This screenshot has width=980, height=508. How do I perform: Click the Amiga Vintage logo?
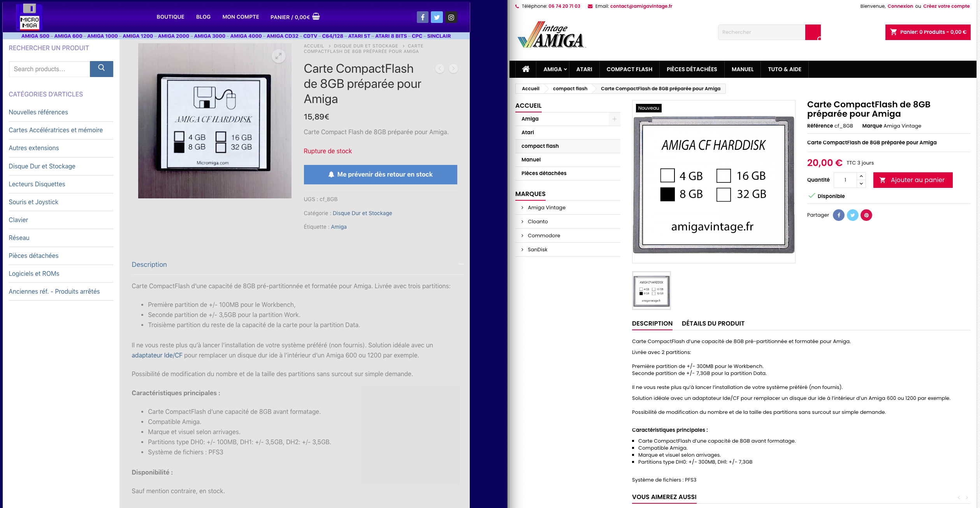551,35
